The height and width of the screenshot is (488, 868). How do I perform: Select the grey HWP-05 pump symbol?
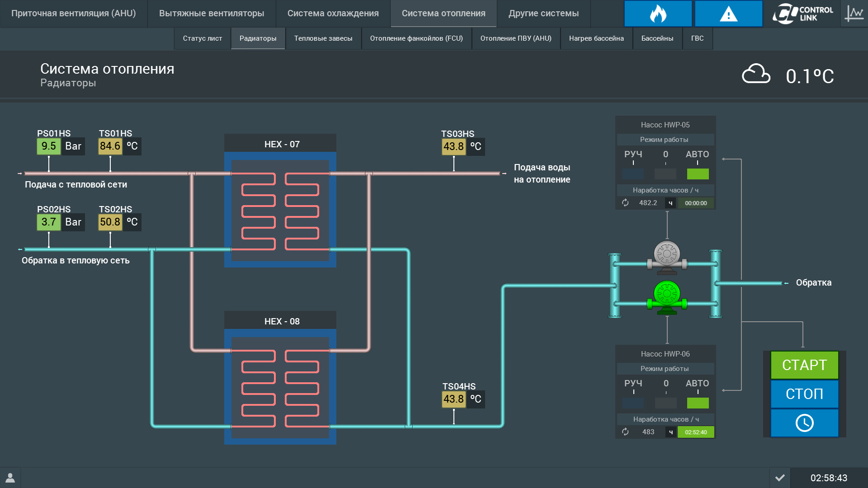coord(667,258)
